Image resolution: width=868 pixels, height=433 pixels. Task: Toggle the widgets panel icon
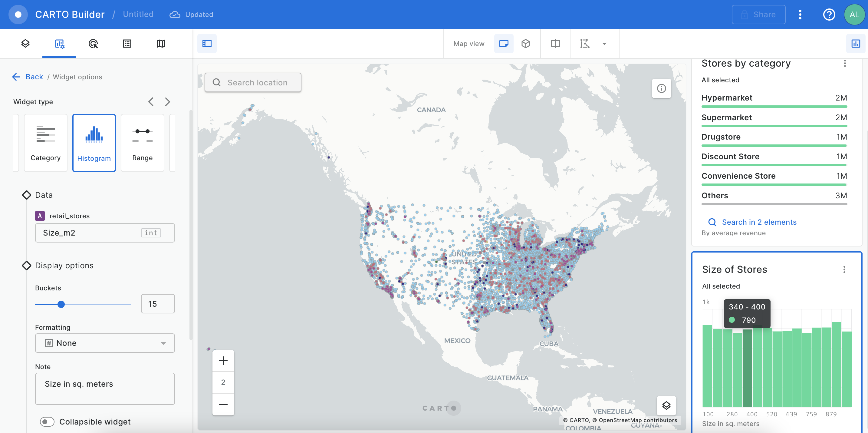855,44
